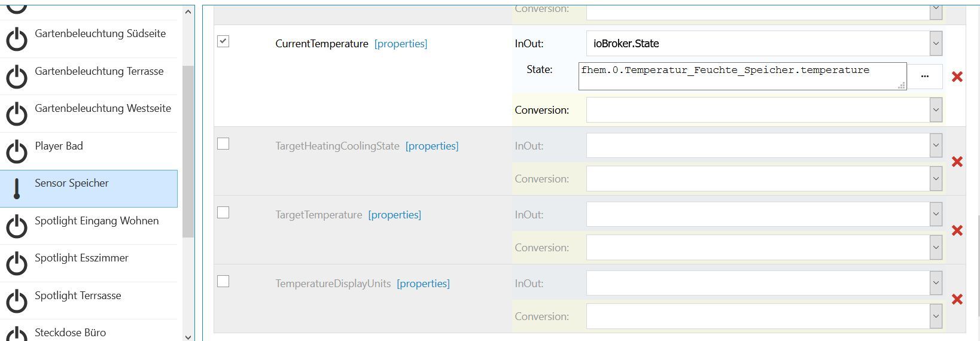Click red X for TemperatureDisplayUnits row

(x=957, y=299)
